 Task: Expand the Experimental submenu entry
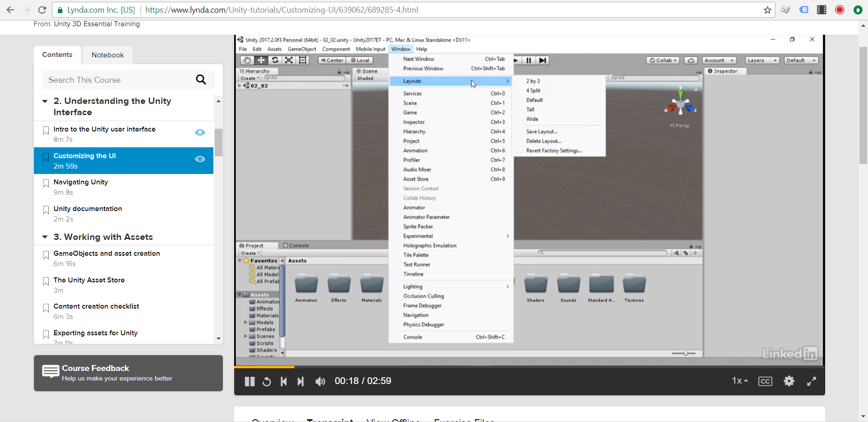pyautogui.click(x=451, y=236)
